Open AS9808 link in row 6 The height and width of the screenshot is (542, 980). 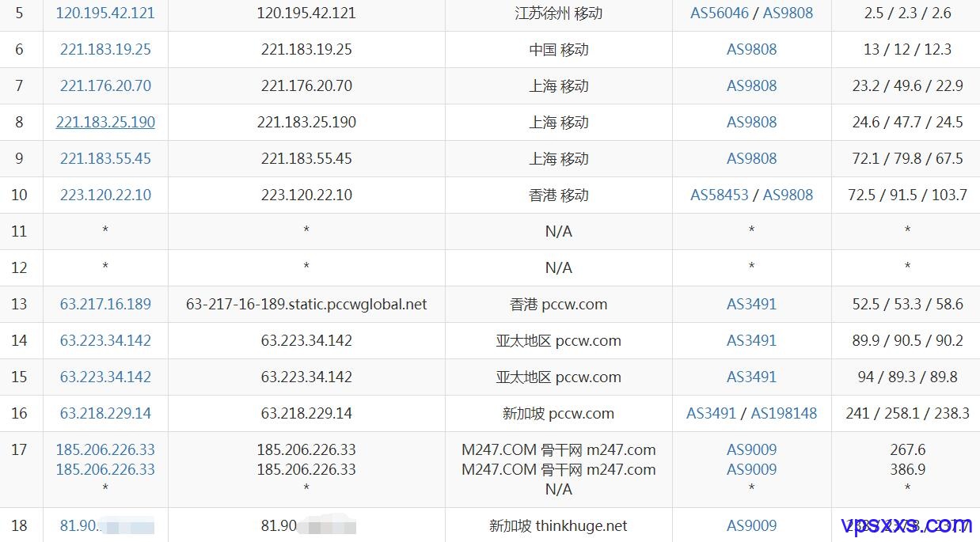tap(751, 49)
